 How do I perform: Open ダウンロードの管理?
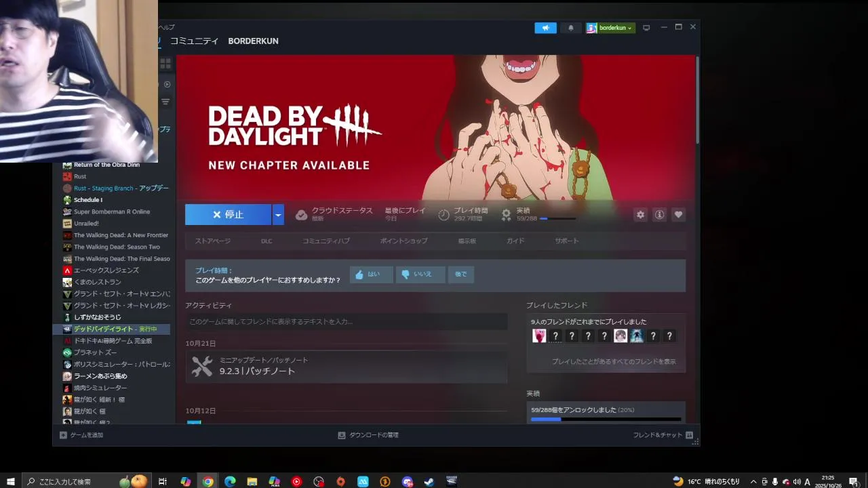(x=368, y=435)
